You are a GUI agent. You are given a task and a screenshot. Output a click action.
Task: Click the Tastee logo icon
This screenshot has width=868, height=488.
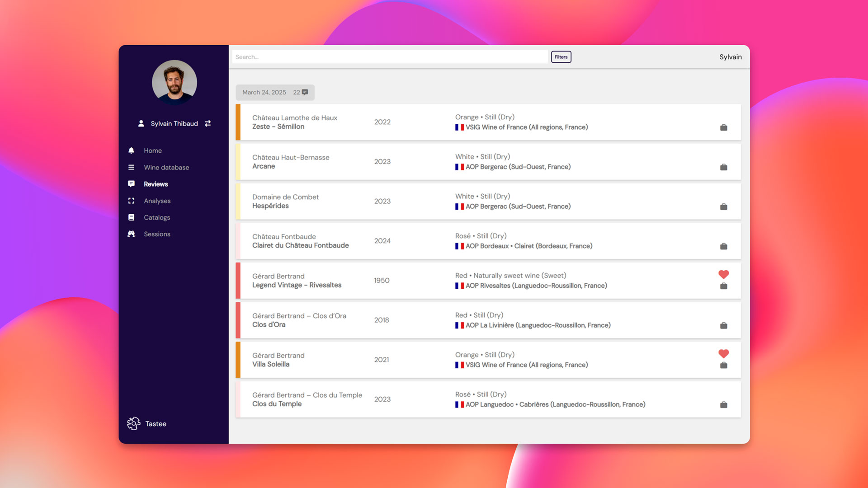coord(133,423)
